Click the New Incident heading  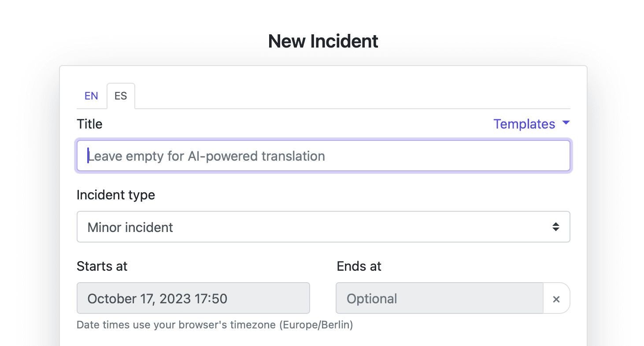(323, 40)
